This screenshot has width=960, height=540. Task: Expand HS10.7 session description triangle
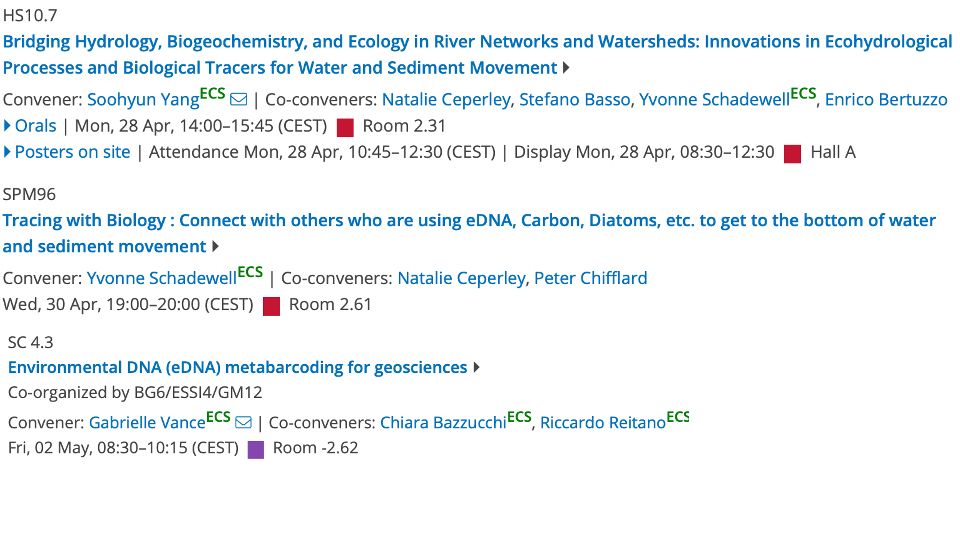[566, 67]
